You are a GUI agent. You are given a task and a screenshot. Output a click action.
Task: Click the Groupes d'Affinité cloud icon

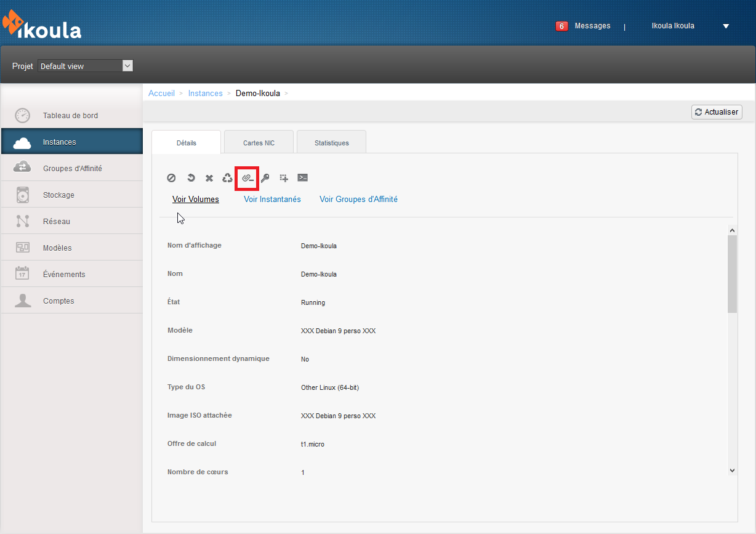(x=22, y=168)
